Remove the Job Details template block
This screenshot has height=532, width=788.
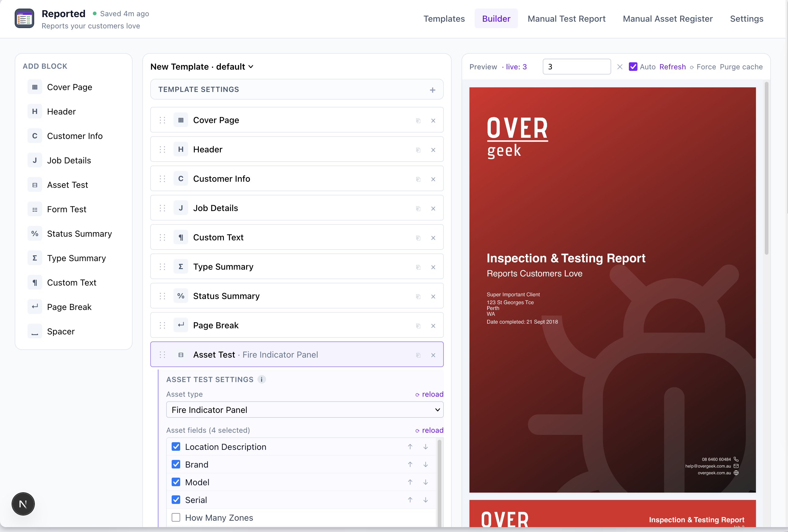tap(433, 209)
